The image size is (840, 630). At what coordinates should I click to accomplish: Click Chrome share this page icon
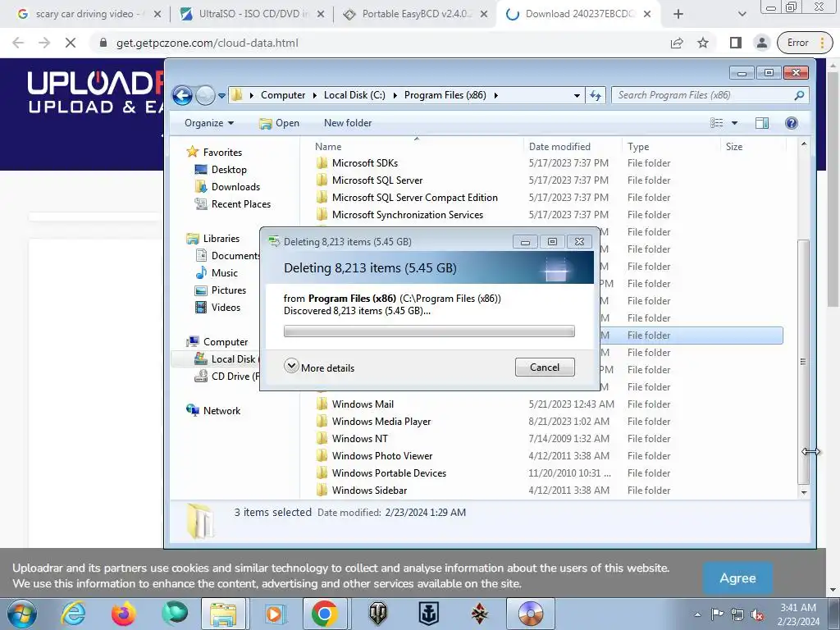coord(677,43)
